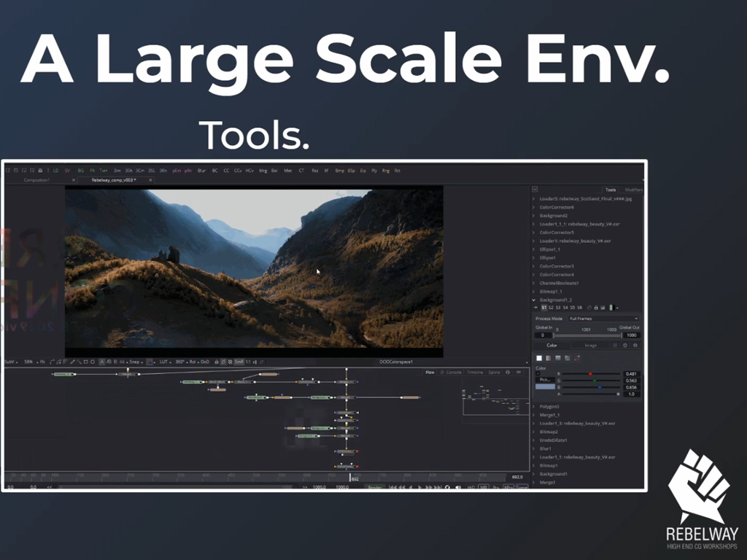Toggle the RoI region of interest button

pos(193,362)
